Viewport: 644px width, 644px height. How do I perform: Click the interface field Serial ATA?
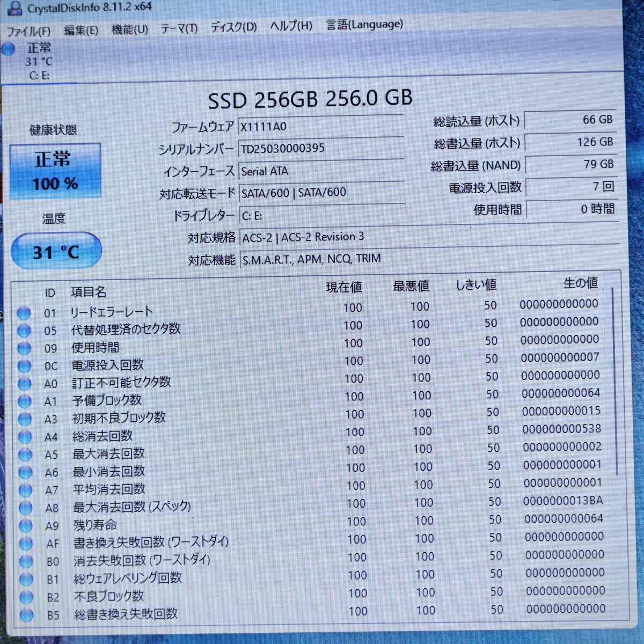tap(321, 171)
